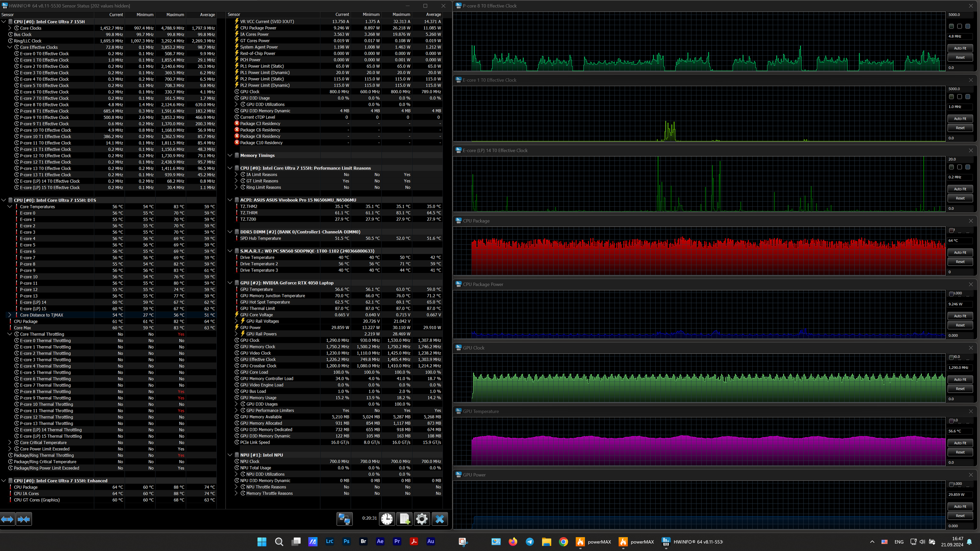The image size is (980, 551).
Task: Expand the Memory Timings section
Action: (x=230, y=155)
